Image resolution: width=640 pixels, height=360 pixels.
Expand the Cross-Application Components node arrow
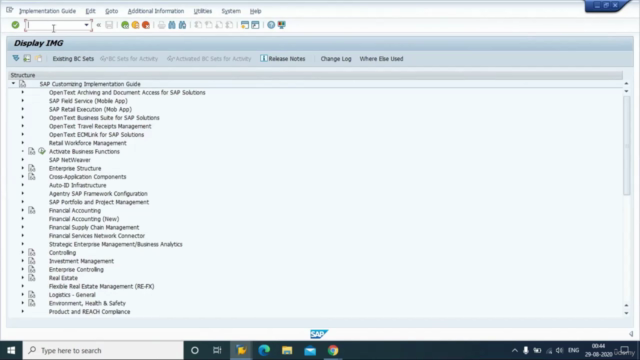pyautogui.click(x=22, y=176)
